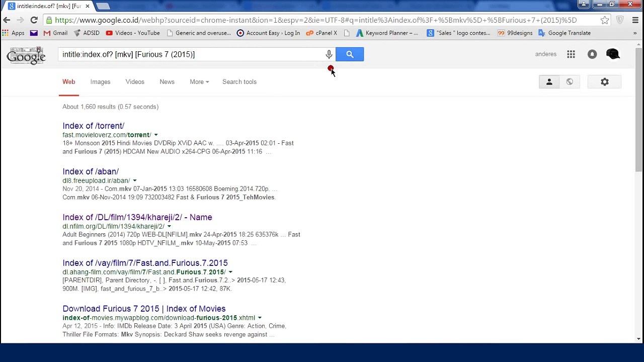Open Download Furious 7 2015 Index of Movies
The height and width of the screenshot is (362, 644).
click(x=144, y=309)
